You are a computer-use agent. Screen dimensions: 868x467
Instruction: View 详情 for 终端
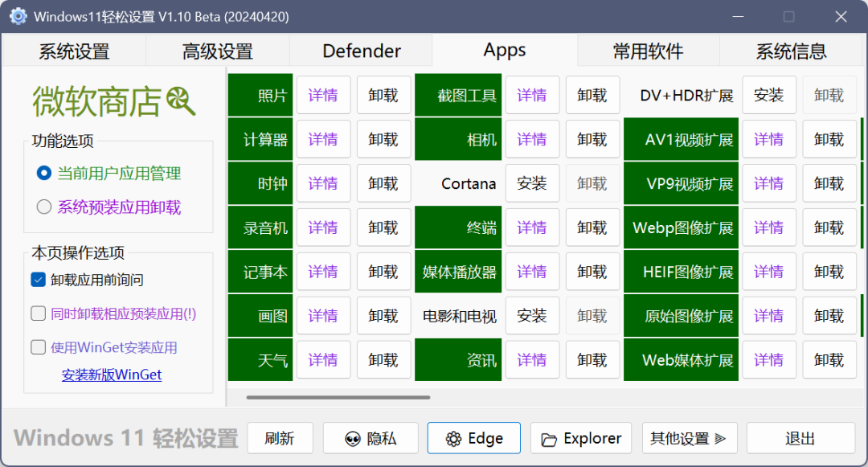click(x=532, y=227)
